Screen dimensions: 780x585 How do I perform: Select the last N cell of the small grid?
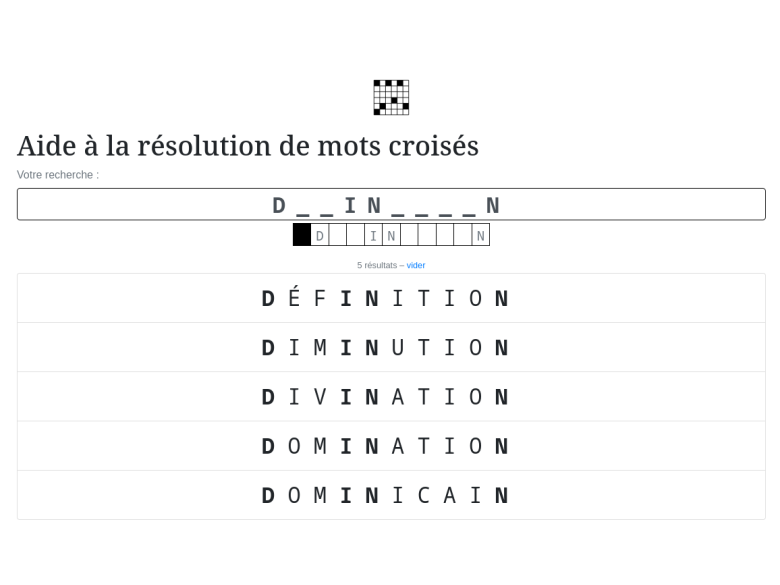pos(480,235)
